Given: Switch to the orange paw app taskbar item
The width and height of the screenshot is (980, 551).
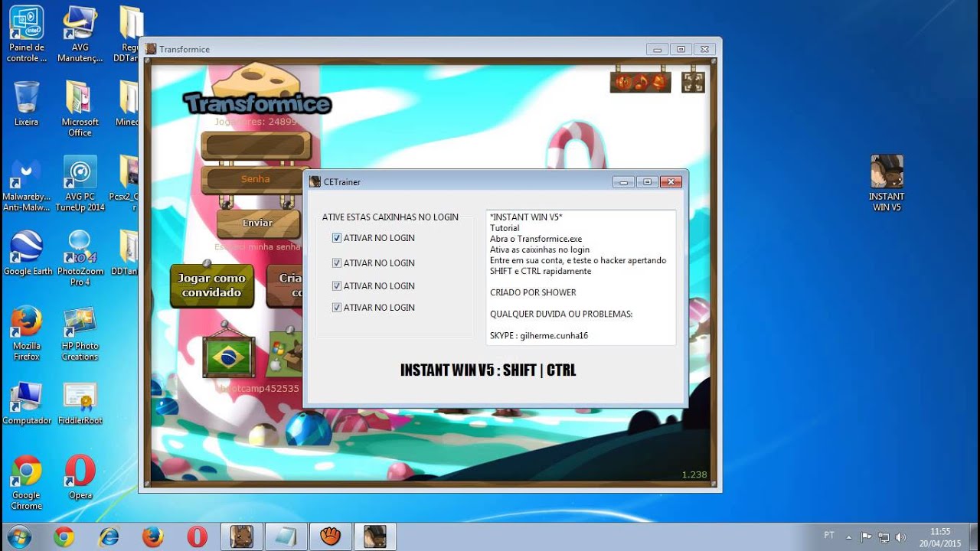Looking at the screenshot, I should 331,537.
